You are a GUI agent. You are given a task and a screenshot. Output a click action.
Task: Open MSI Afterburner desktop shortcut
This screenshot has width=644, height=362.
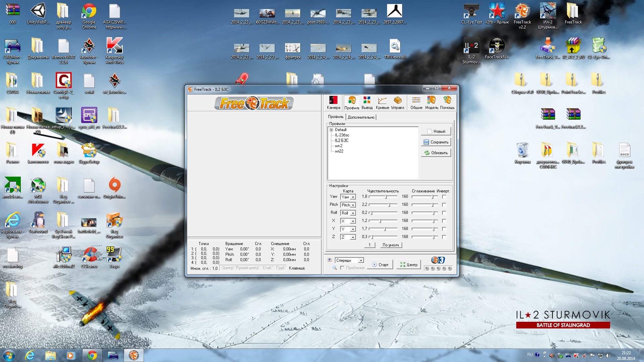[x=38, y=190]
